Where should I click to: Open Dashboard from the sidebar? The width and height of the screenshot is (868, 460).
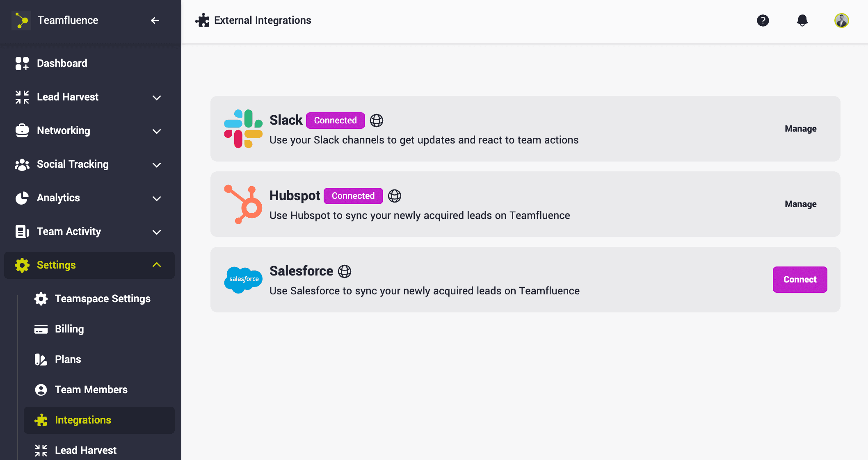click(x=62, y=63)
